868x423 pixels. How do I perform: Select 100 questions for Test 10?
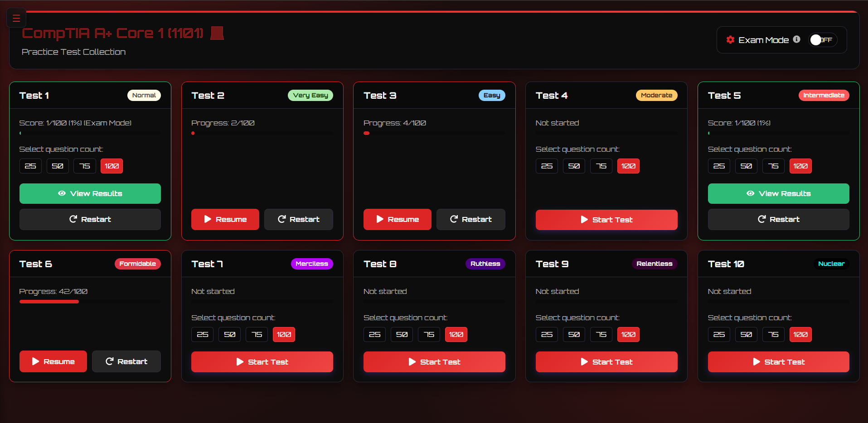click(800, 335)
